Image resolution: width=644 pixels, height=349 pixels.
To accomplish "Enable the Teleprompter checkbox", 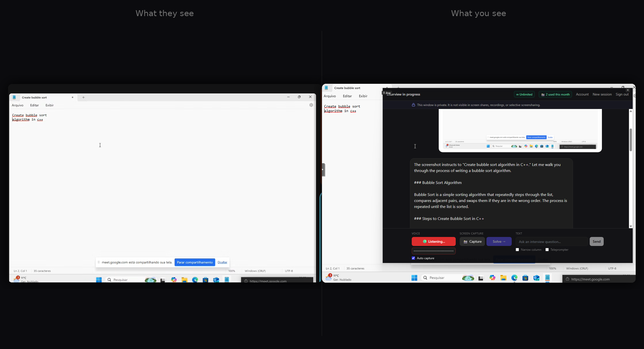I will (x=547, y=250).
